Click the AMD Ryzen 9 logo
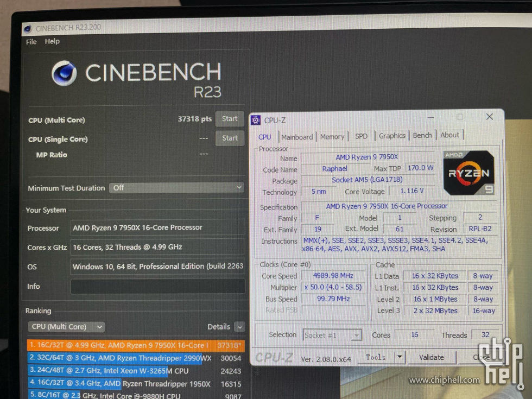 (x=469, y=173)
